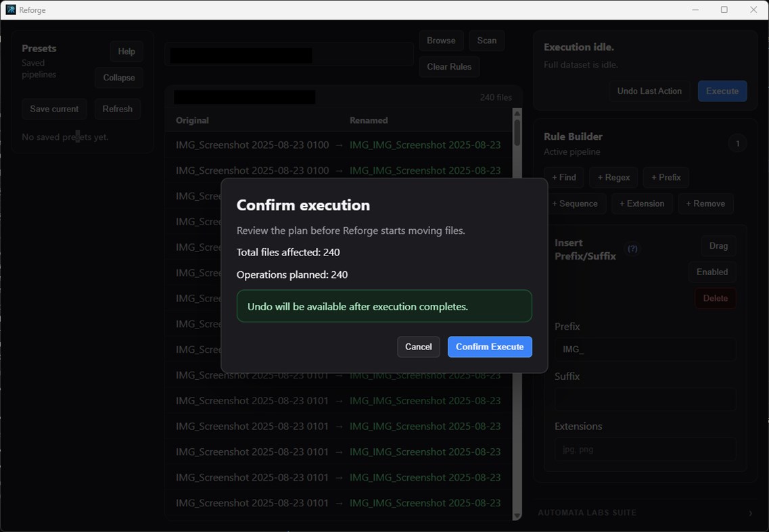Open the Browse button to pick a folder

441,40
